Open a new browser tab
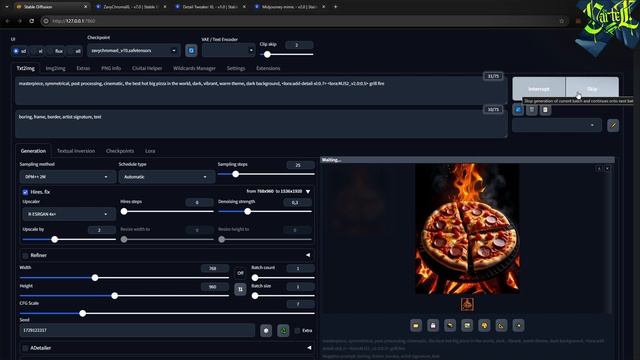The height and width of the screenshot is (360, 640). click(x=336, y=7)
